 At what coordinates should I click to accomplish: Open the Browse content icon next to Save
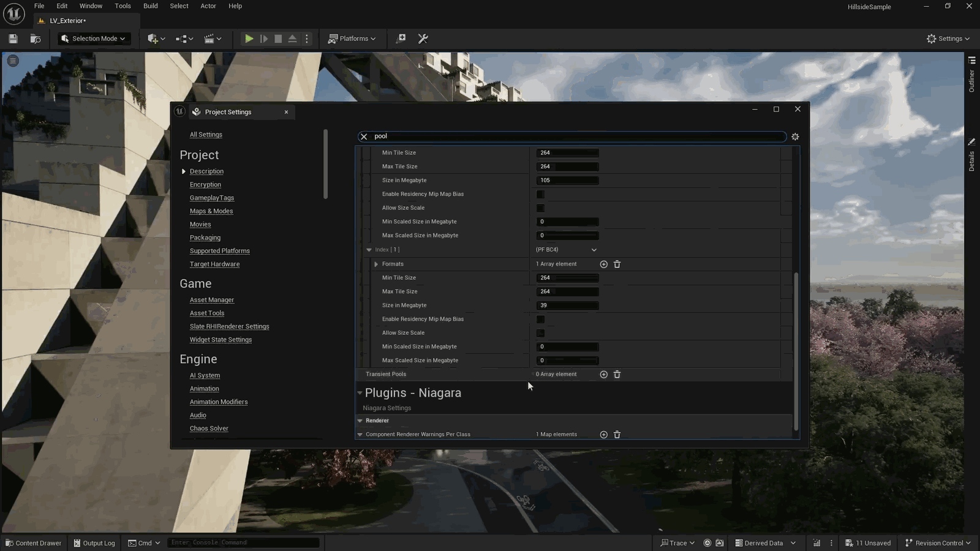36,39
